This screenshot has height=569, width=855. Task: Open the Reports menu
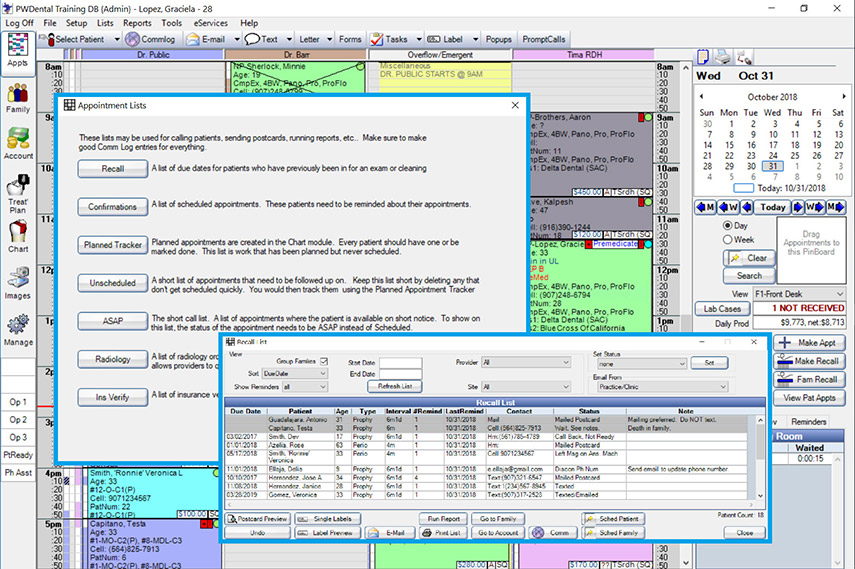click(137, 23)
